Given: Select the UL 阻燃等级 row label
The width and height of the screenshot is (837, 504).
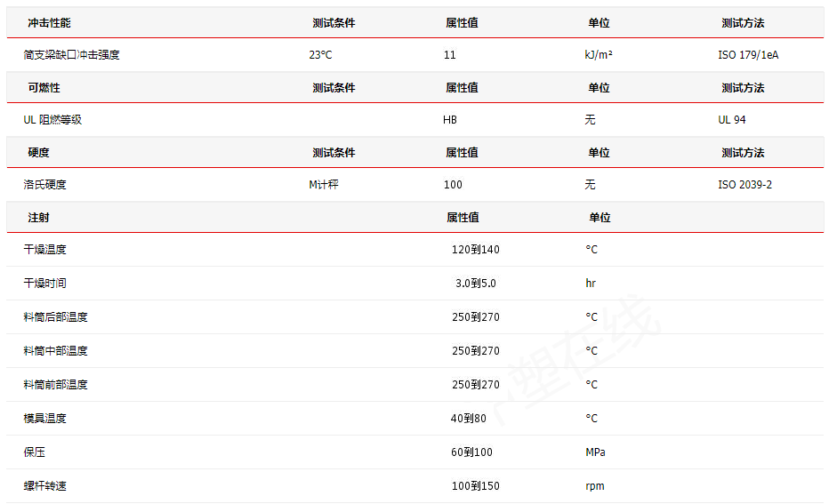Looking at the screenshot, I should (52, 120).
